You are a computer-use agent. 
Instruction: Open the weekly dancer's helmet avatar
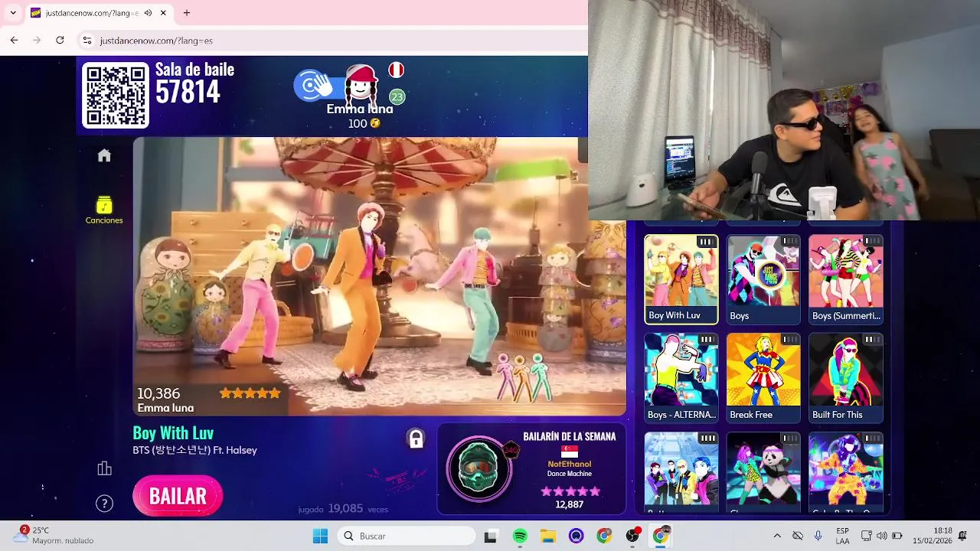tap(479, 468)
